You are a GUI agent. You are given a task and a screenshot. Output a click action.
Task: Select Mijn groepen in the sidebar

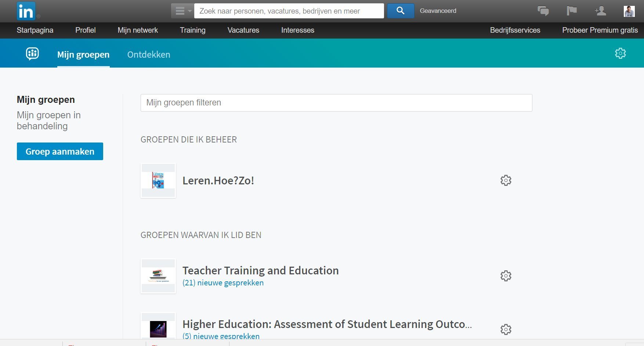[46, 100]
